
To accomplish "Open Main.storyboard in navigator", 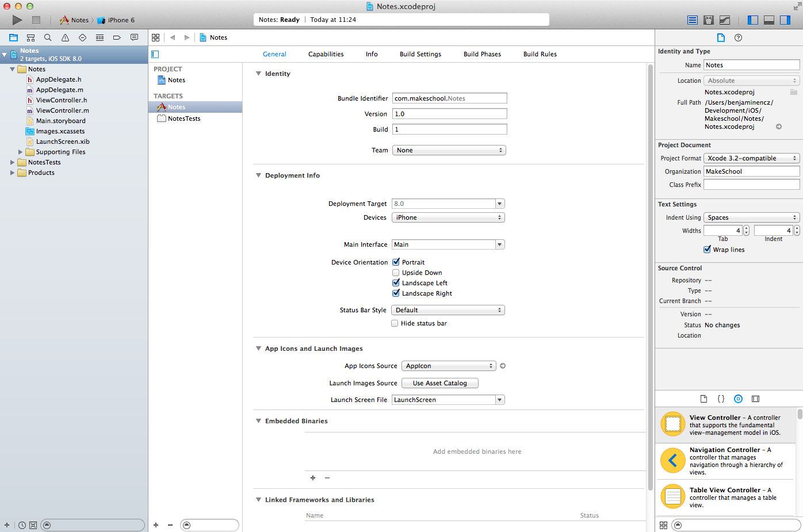I will [60, 121].
